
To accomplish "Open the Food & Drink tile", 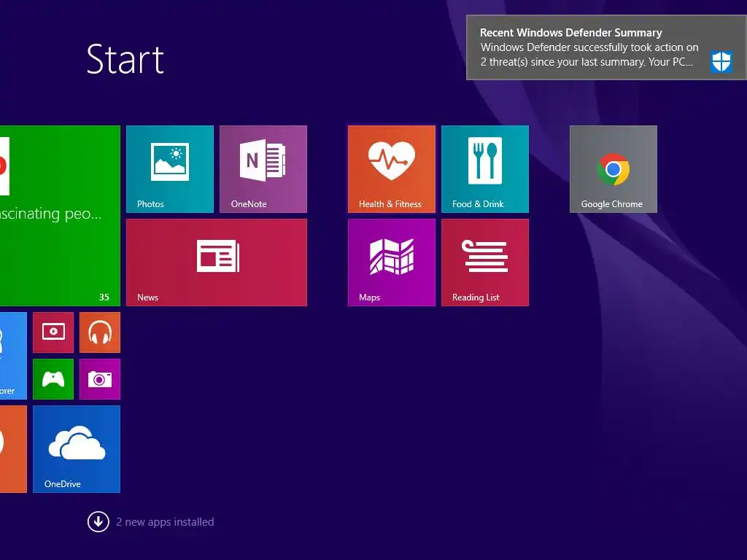I will [x=484, y=169].
